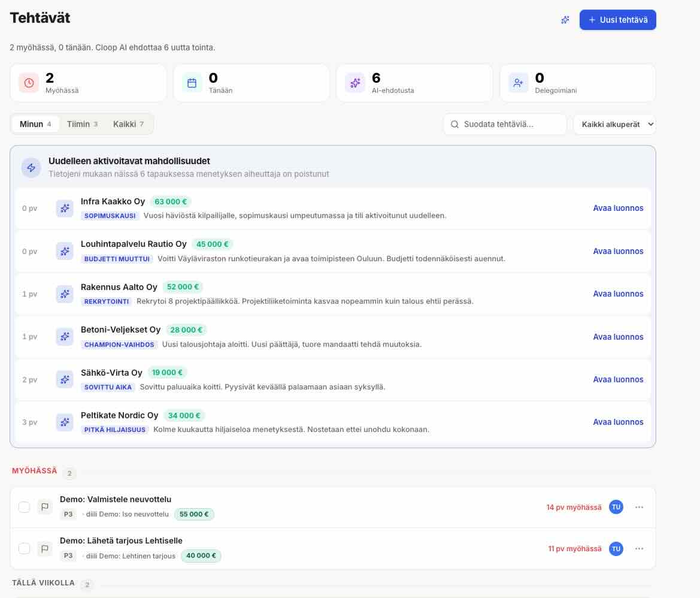Open the Kaikki alkuperät dropdown
The image size is (700, 598).
tap(615, 124)
